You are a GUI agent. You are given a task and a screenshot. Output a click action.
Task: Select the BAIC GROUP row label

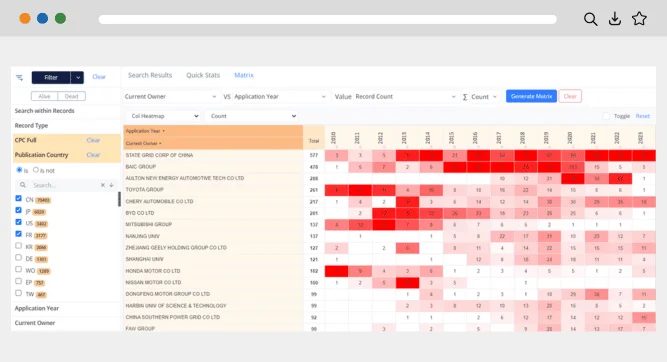[x=140, y=167]
